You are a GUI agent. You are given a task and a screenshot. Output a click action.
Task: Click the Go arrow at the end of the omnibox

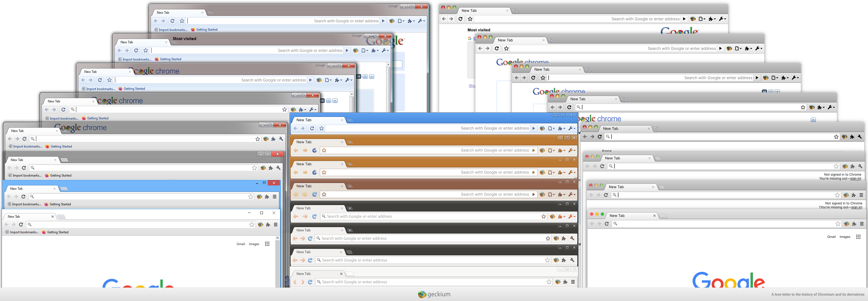point(534,128)
